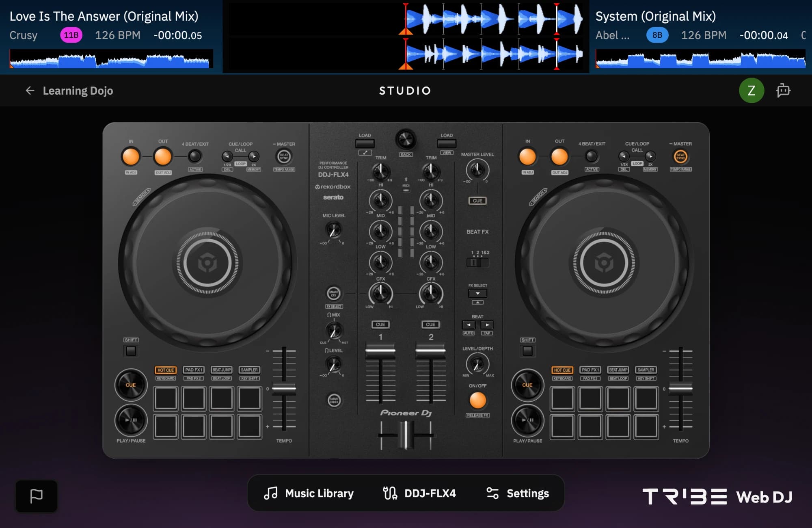Open the Z user profile avatar
The height and width of the screenshot is (528, 812).
click(752, 91)
